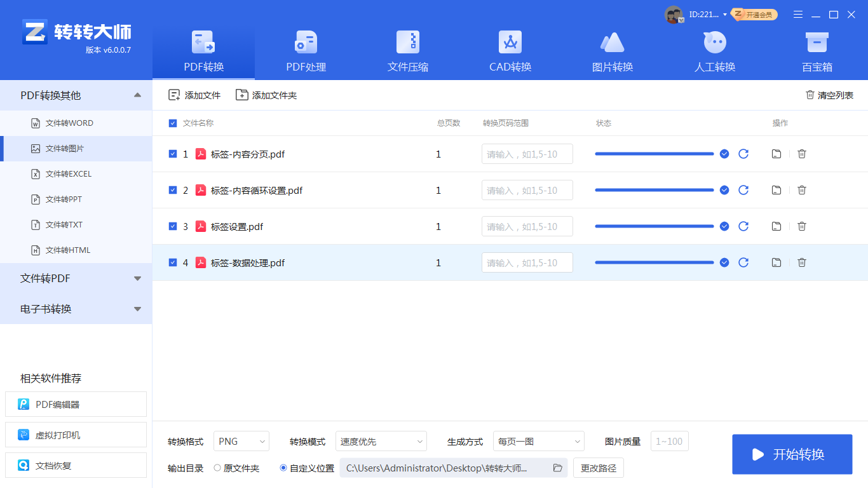Retry conversion of 标签-内容分页.pdf via refresh icon
The height and width of the screenshot is (488, 868).
tap(743, 154)
